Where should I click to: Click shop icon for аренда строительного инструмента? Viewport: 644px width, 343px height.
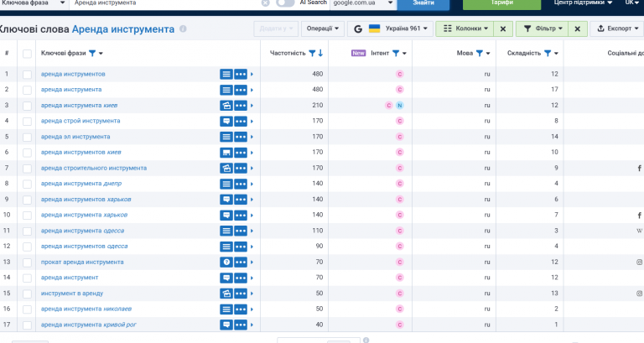(226, 168)
